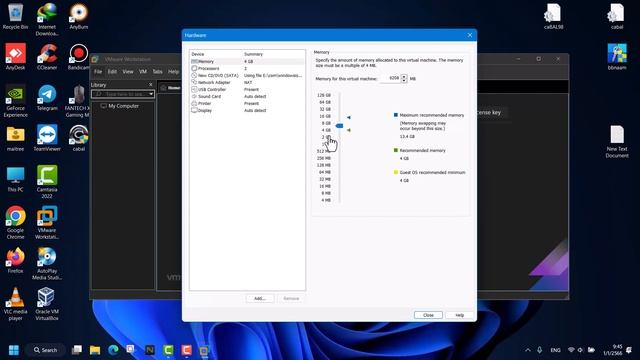Open the TeamViewer desktop icon

[47, 138]
